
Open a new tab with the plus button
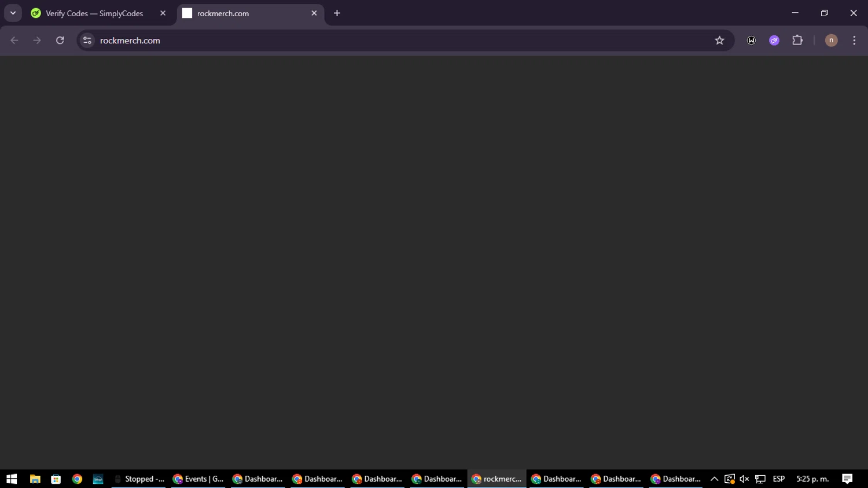click(x=337, y=13)
